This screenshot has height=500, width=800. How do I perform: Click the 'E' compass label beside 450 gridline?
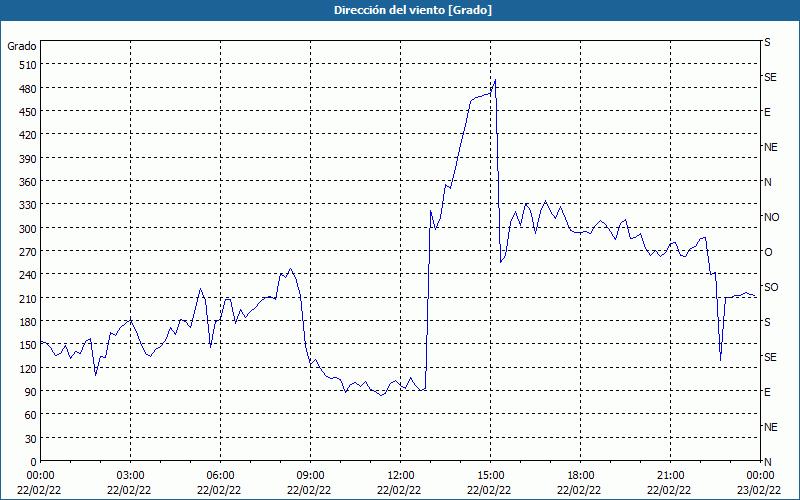767,112
